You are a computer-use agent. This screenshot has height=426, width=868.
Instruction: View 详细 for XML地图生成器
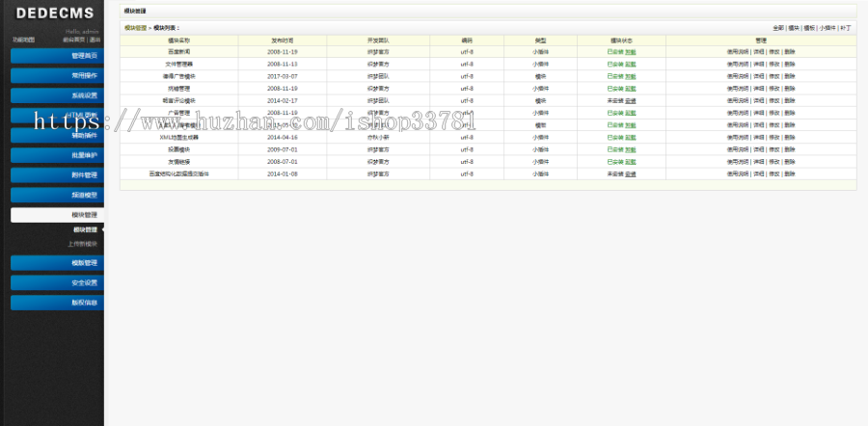pyautogui.click(x=759, y=137)
